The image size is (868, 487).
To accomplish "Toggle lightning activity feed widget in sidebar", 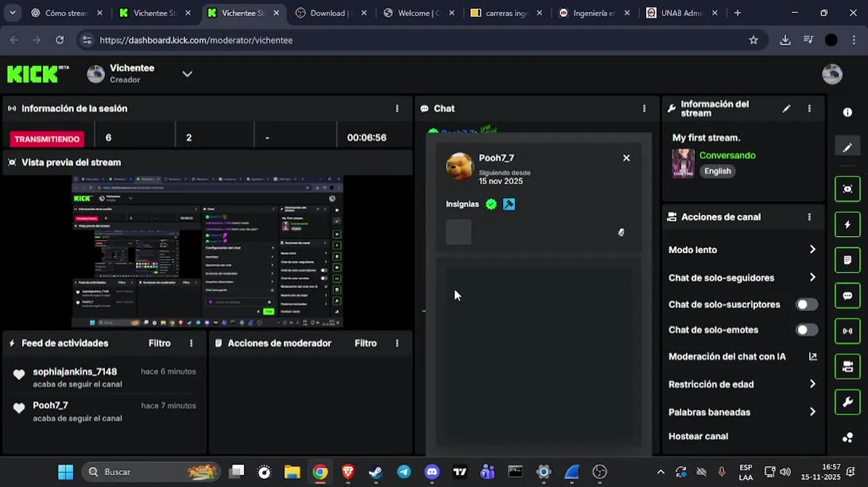I will point(848,225).
